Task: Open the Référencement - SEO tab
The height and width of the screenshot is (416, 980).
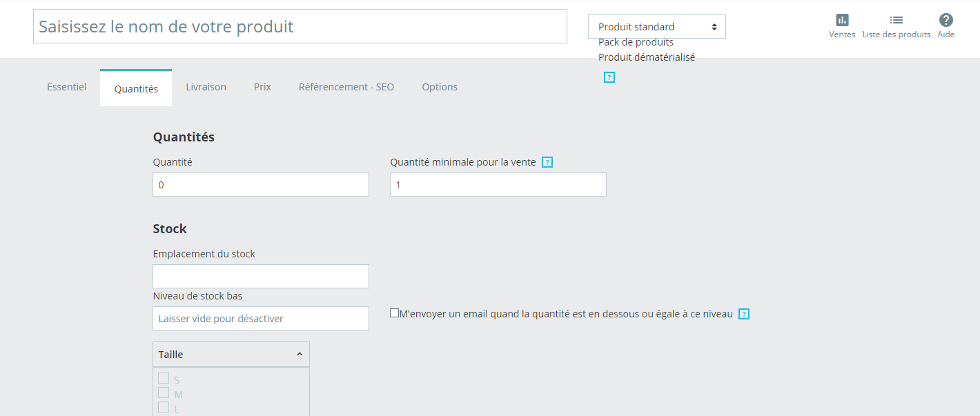Action: point(346,88)
